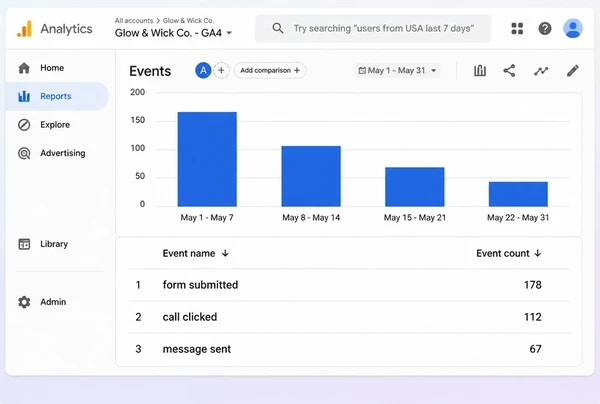This screenshot has height=404, width=600.
Task: Click the Google Analytics logo
Action: pos(24,29)
